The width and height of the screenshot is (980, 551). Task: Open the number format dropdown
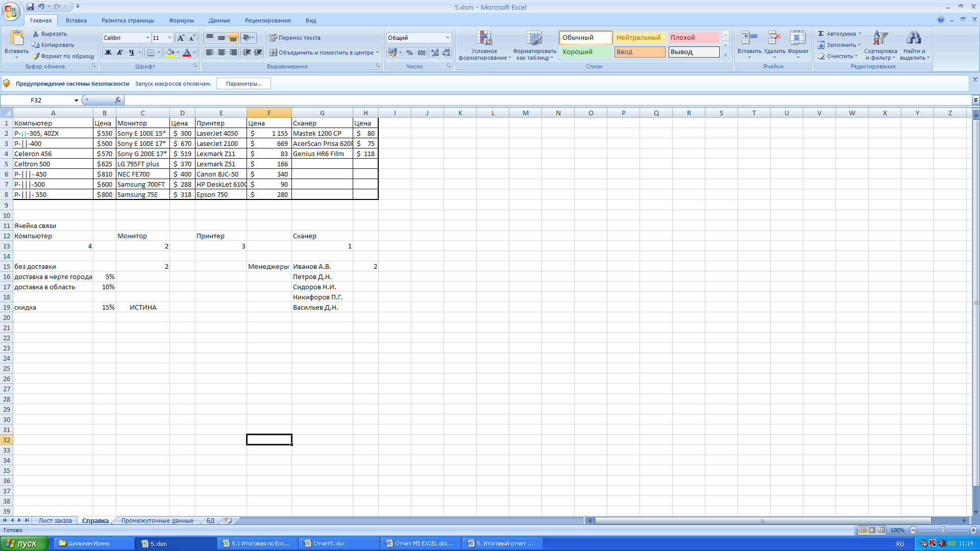click(448, 38)
